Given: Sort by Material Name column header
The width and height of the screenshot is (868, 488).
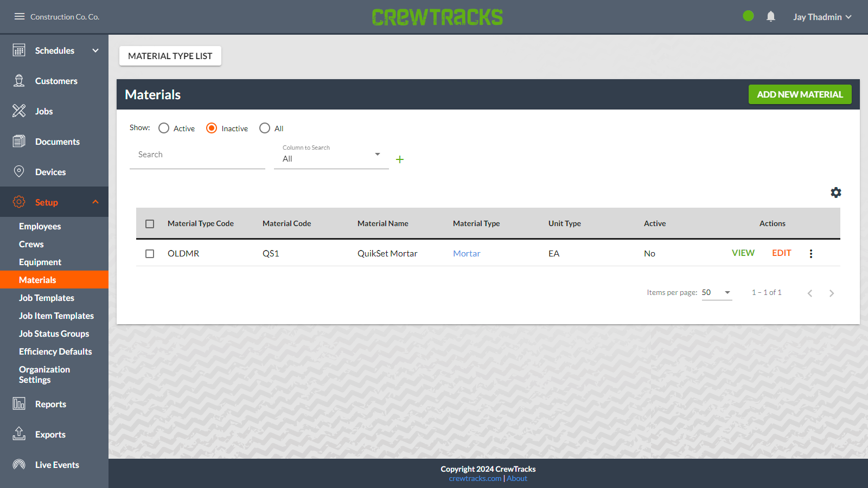Looking at the screenshot, I should pyautogui.click(x=383, y=223).
